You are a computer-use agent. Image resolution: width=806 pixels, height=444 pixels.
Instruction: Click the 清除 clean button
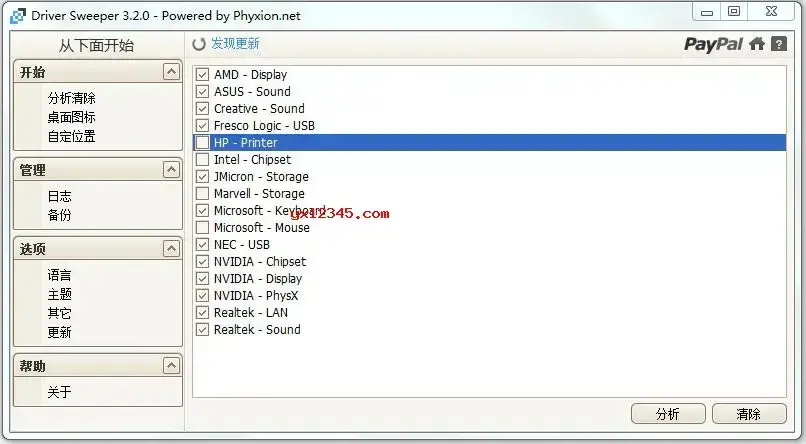[x=749, y=414]
